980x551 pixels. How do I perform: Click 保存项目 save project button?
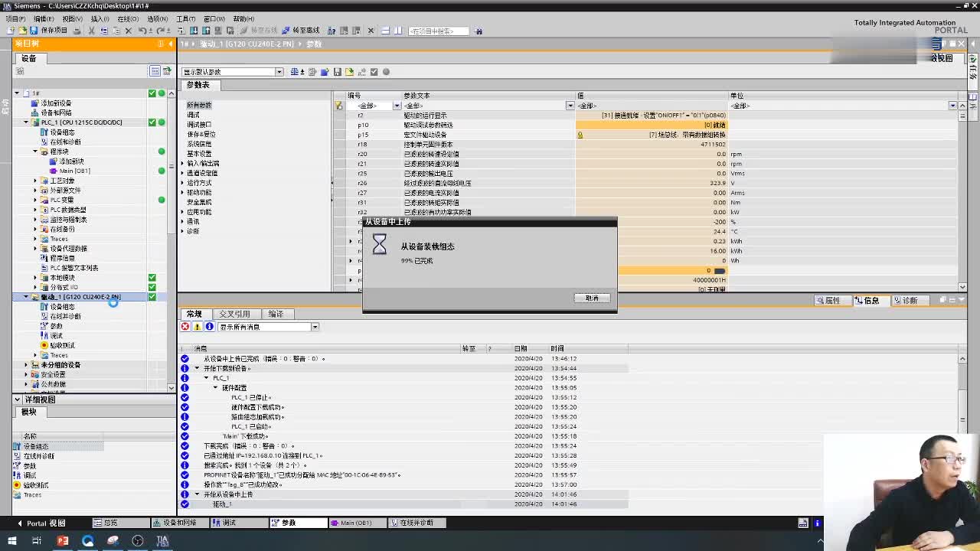(49, 31)
